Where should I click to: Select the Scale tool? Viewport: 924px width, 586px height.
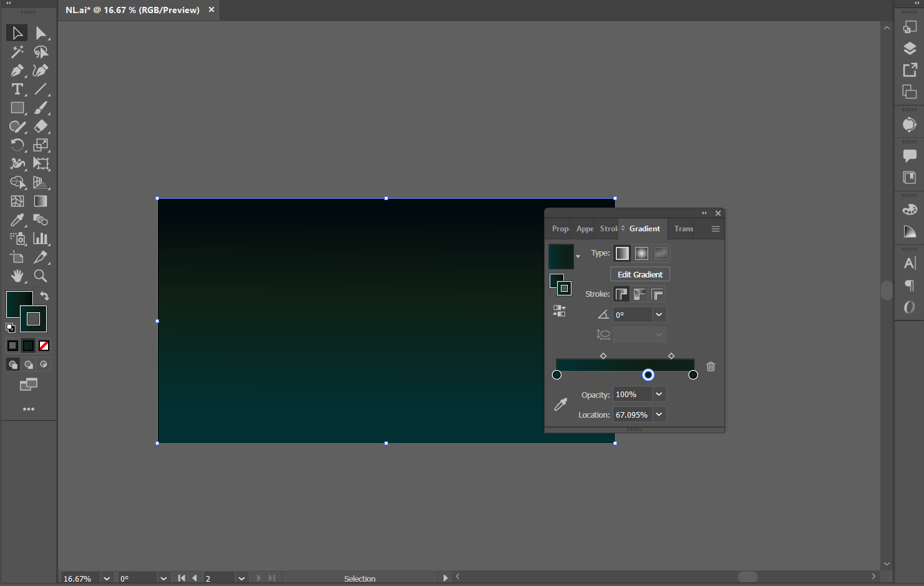(x=41, y=145)
